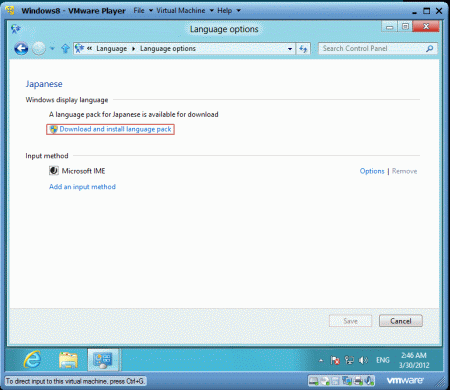This screenshot has height=390, width=450.
Task: Click the Refresh button beside address bar
Action: coord(303,49)
